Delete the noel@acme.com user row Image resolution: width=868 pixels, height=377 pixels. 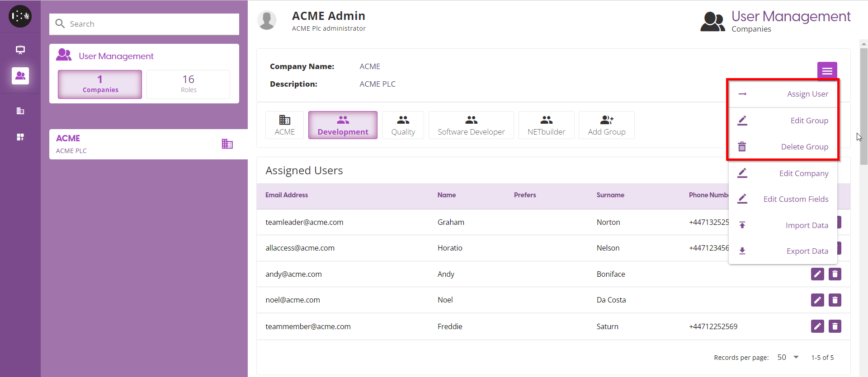coord(835,300)
